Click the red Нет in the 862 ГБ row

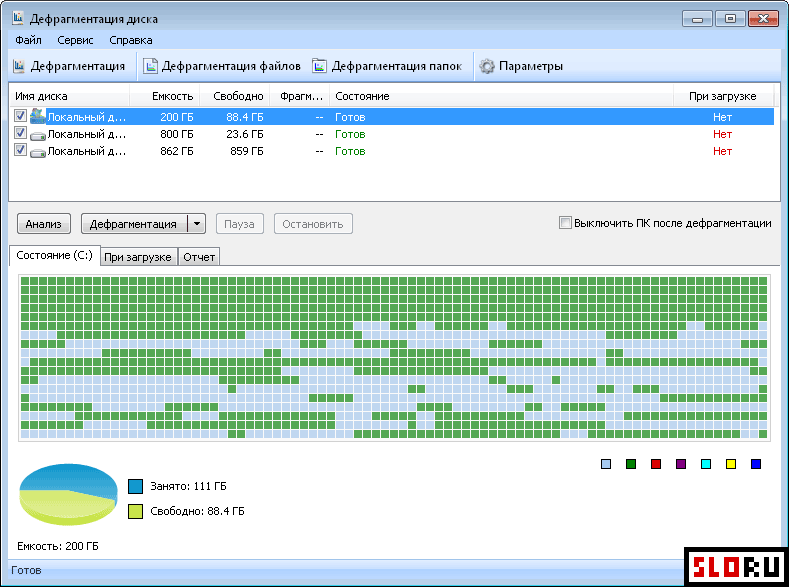(722, 151)
